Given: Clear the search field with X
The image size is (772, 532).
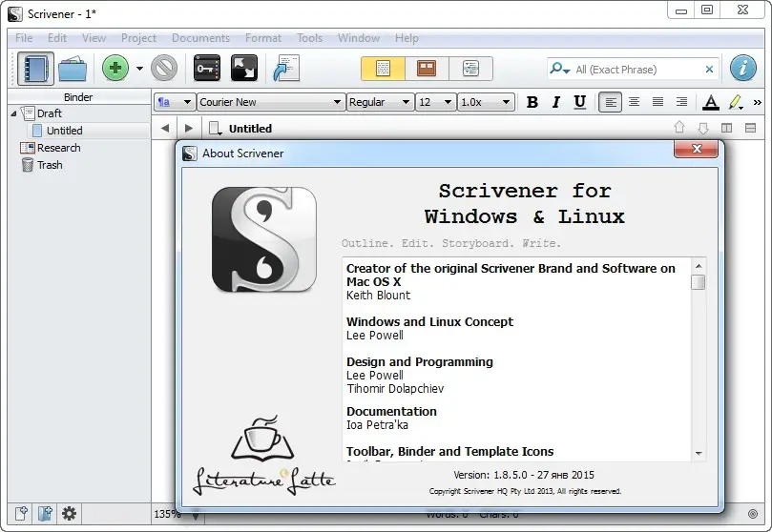Looking at the screenshot, I should tap(709, 70).
